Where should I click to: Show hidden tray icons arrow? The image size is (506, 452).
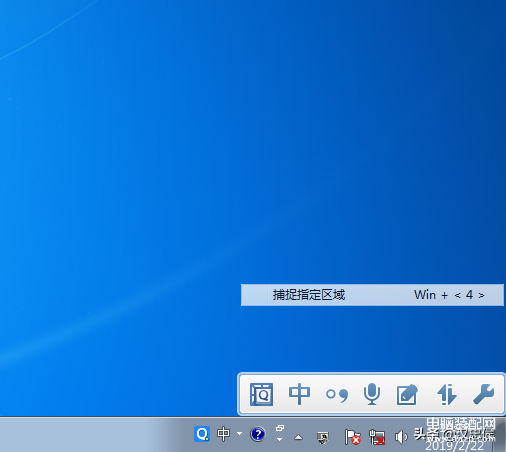[299, 437]
